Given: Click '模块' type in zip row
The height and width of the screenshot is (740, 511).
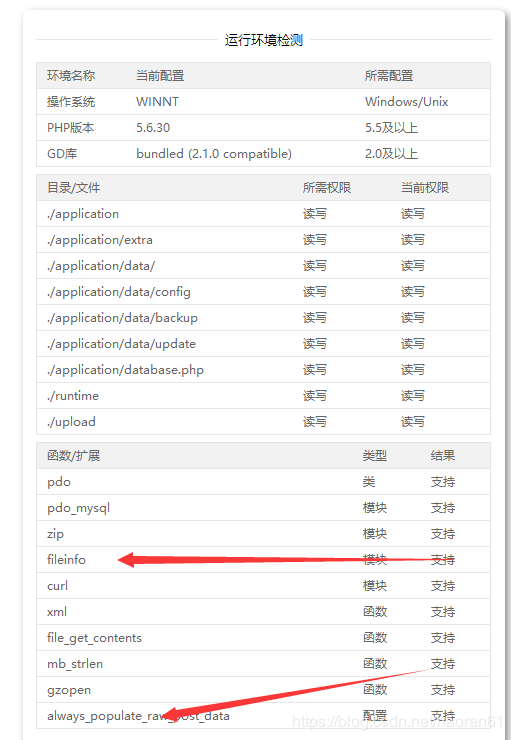Looking at the screenshot, I should [x=375, y=534].
